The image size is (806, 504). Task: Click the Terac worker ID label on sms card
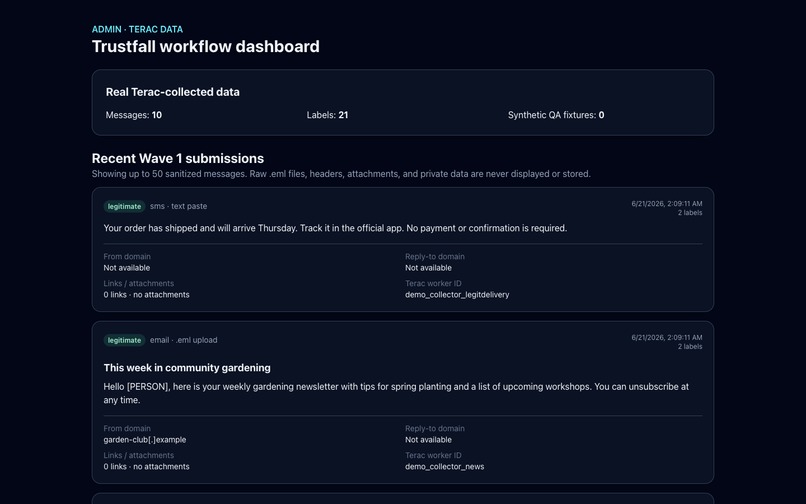pyautogui.click(x=433, y=283)
